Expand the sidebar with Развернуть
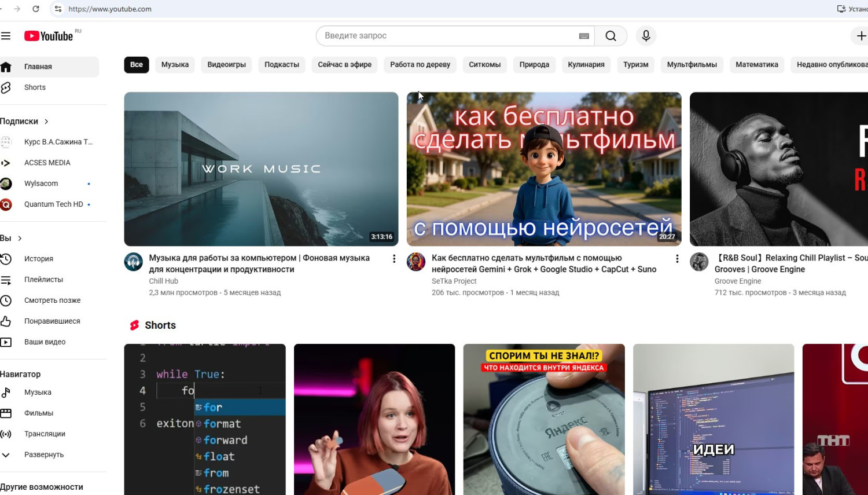The image size is (868, 495). pyautogui.click(x=44, y=454)
